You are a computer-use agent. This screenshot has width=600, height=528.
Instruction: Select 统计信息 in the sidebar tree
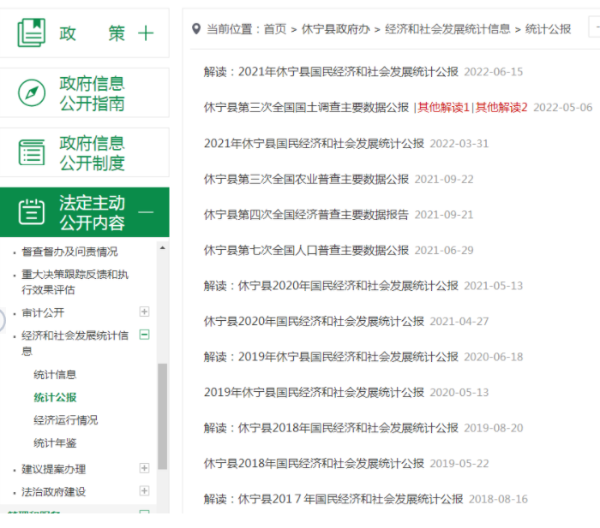coord(55,375)
